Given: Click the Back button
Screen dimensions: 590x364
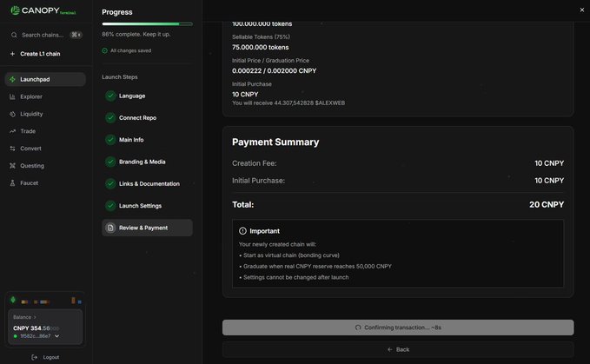Looking at the screenshot, I should 398,349.
